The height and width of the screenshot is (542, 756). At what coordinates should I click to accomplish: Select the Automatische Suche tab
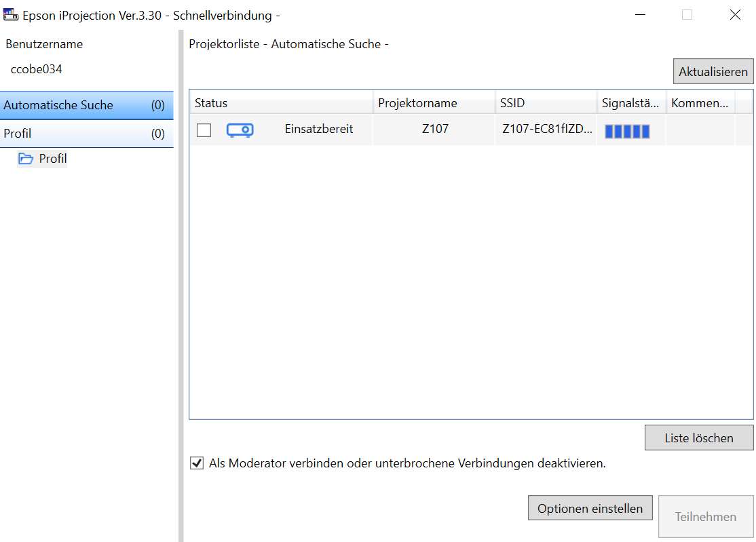[x=87, y=105]
